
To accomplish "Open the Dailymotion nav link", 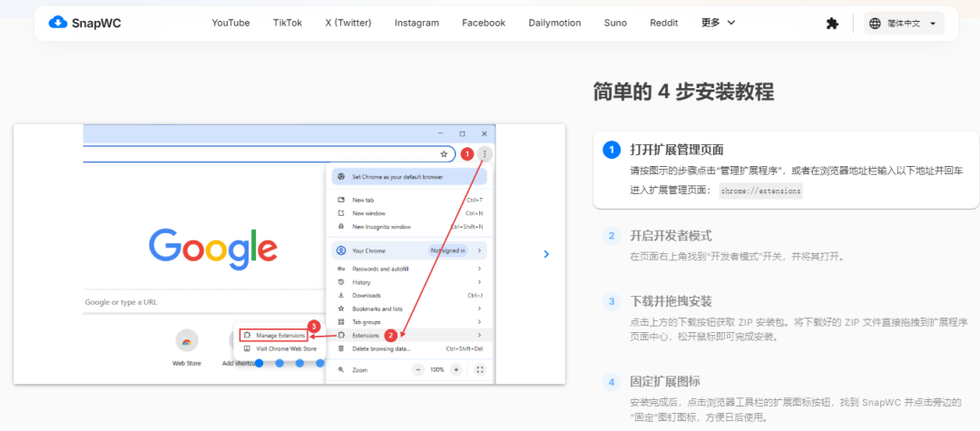I will pos(555,23).
